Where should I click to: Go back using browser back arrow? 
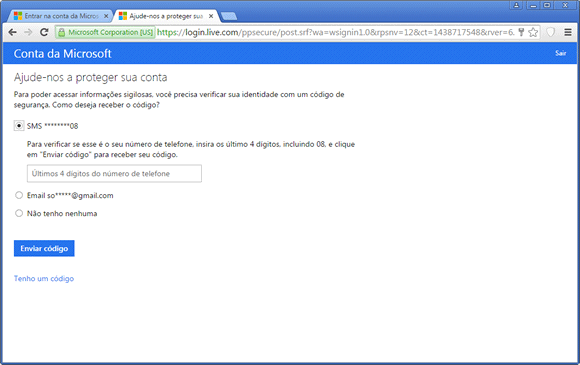[x=12, y=33]
